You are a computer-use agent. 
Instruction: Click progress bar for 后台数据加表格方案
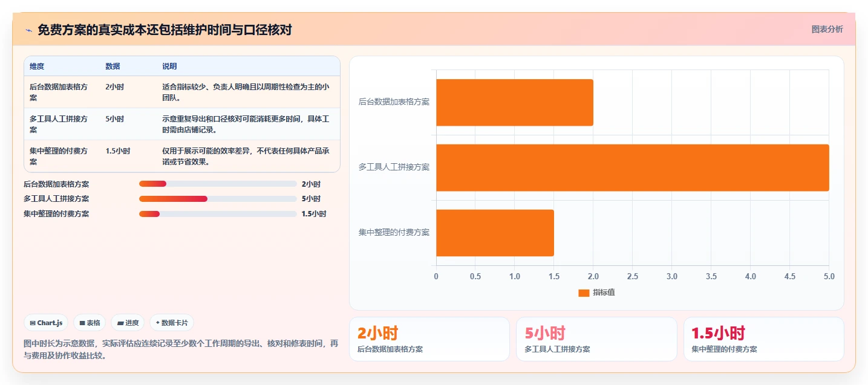(218, 184)
